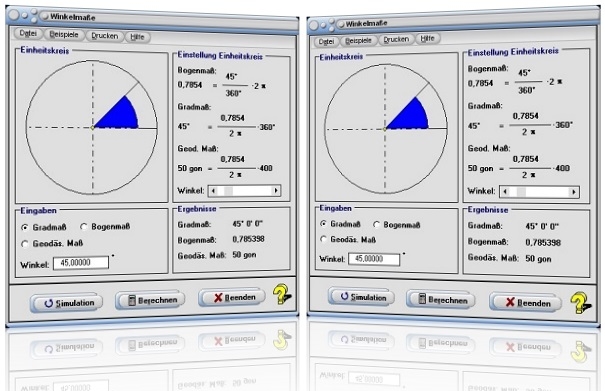Click yellow help question mark in left window
This screenshot has width=605, height=391.
pyautogui.click(x=282, y=294)
